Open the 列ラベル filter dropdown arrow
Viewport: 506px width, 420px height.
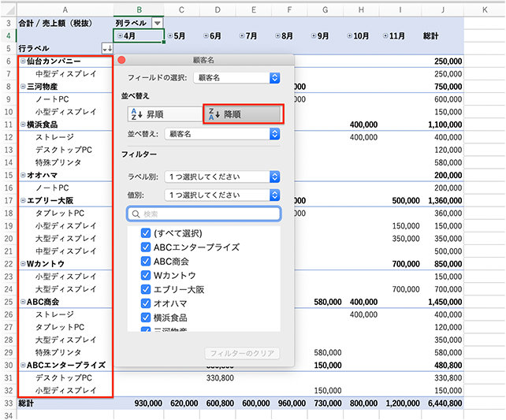[157, 23]
